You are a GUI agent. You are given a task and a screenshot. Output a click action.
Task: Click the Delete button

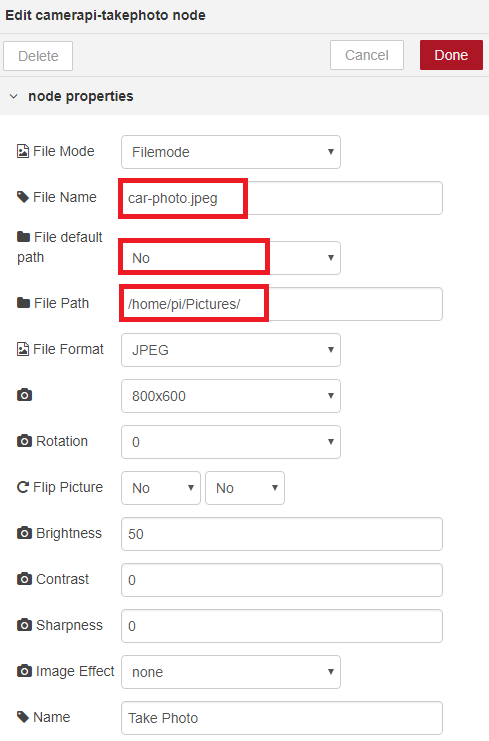tap(38, 56)
